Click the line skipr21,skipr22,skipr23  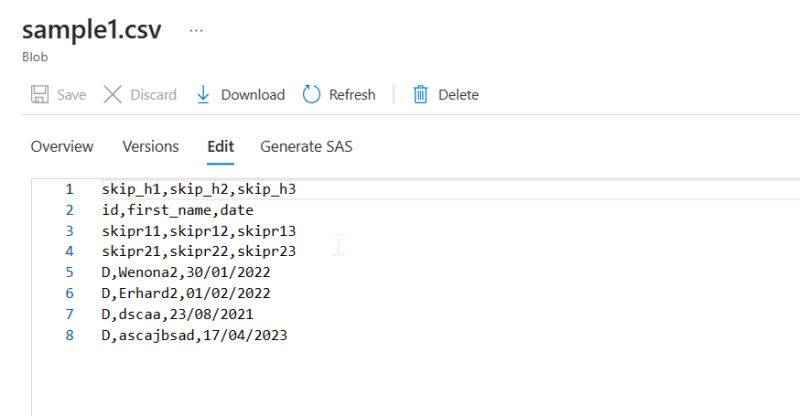click(x=199, y=251)
